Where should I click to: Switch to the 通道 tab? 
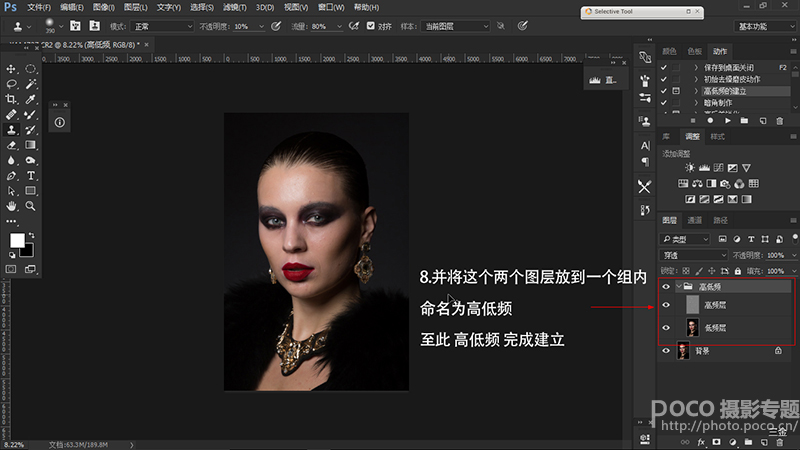(694, 220)
